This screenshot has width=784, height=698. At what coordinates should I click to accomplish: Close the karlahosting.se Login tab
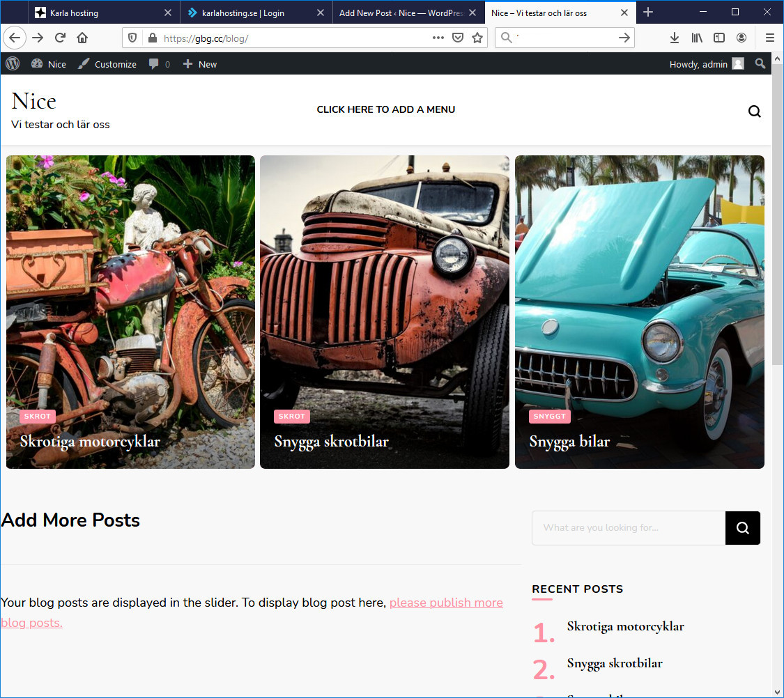(321, 13)
